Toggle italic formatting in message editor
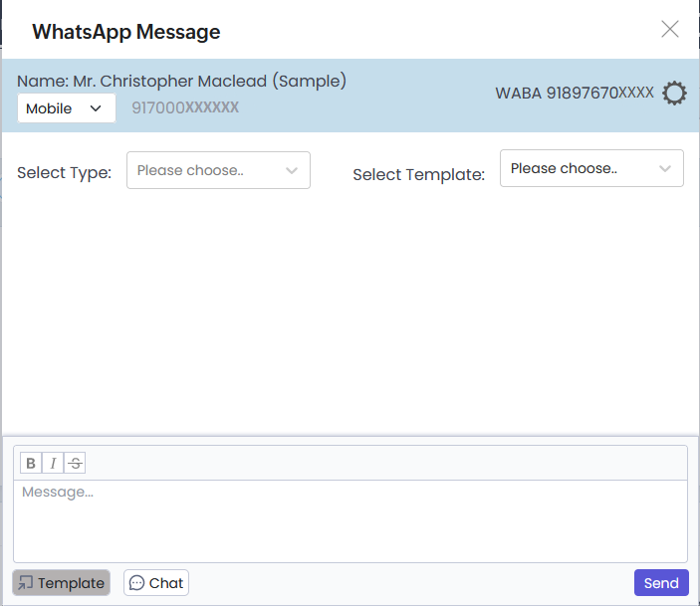The width and height of the screenshot is (700, 606). coord(53,463)
